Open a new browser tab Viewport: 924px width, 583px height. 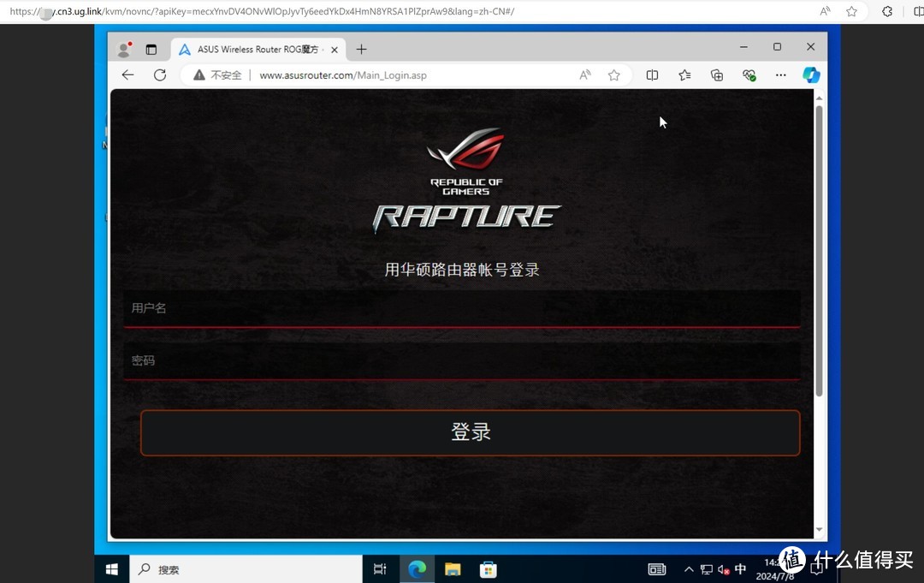click(360, 49)
